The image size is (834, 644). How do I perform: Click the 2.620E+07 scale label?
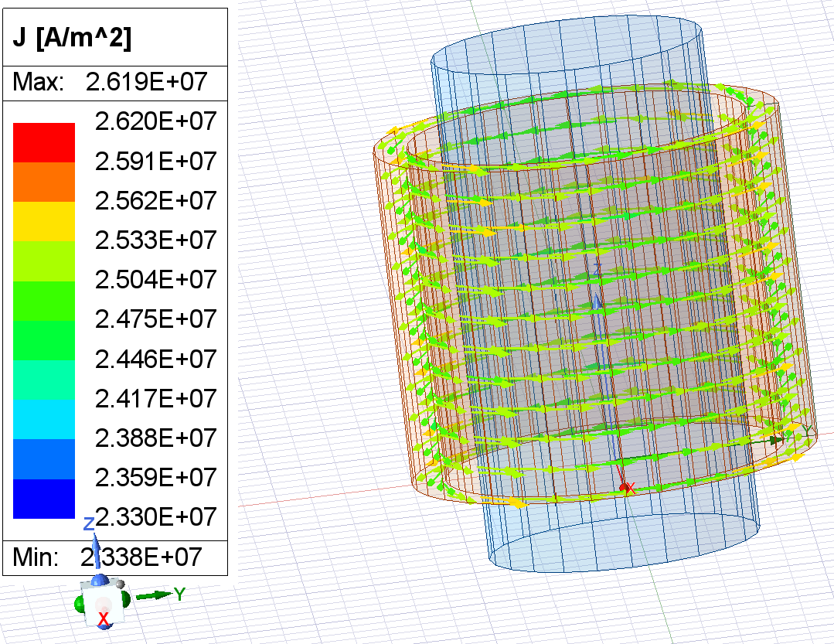155,121
